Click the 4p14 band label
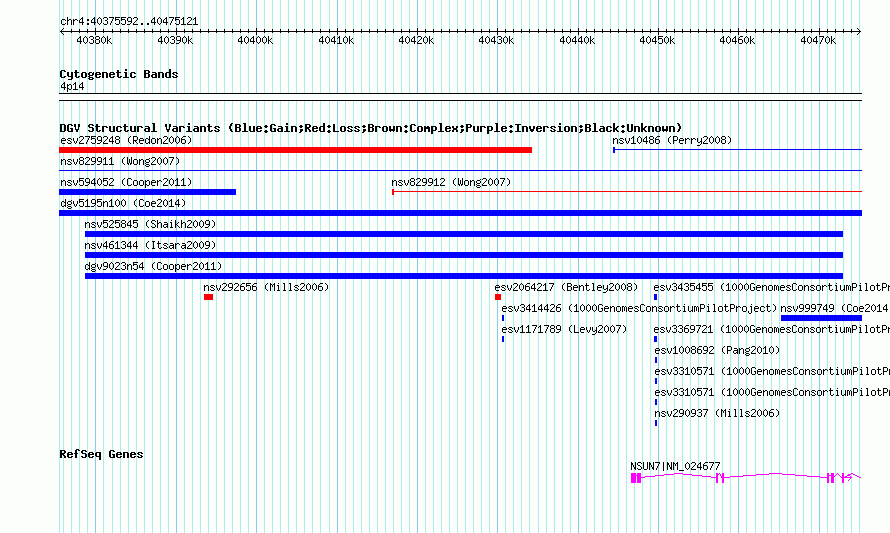The image size is (890, 533). 72,86
